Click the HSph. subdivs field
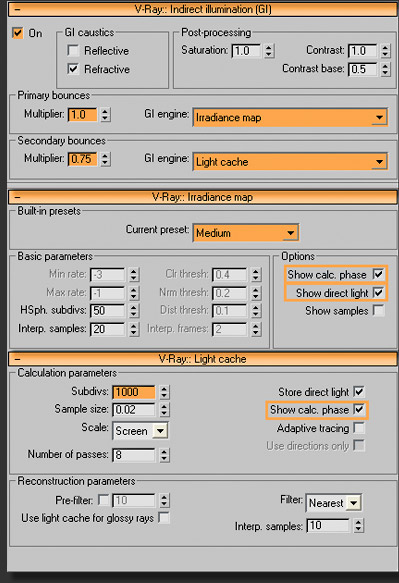The height and width of the screenshot is (583, 399). coord(108,310)
